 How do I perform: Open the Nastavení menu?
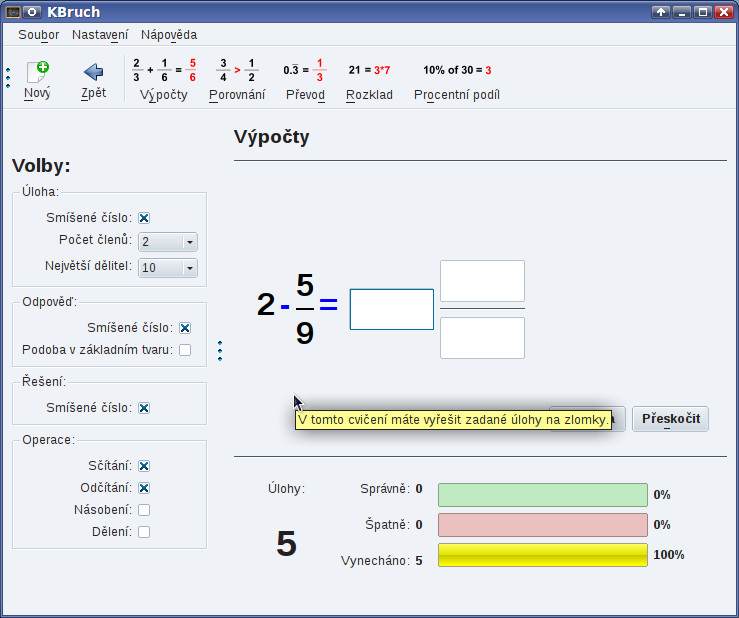click(100, 35)
